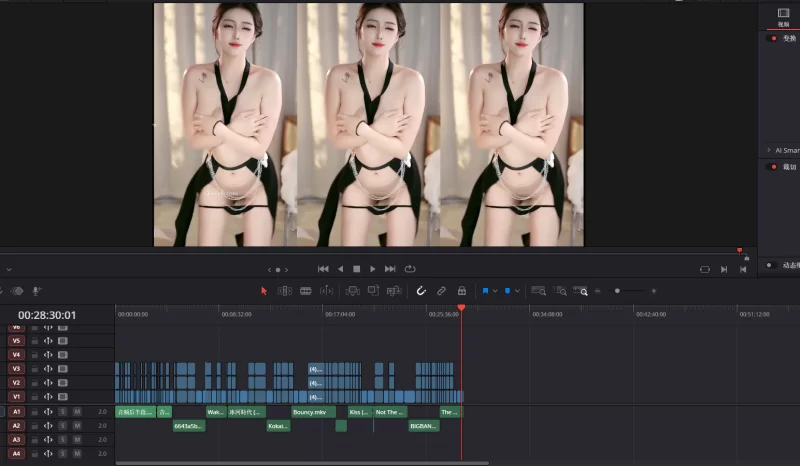Viewport: 800px width, 466px height.
Task: Toggle the 变换 (Transform) switch in inspector
Action: (772, 38)
